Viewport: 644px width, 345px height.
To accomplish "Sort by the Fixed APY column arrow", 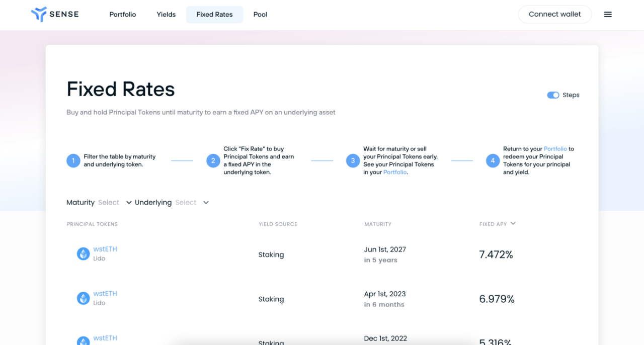I will coord(513,224).
